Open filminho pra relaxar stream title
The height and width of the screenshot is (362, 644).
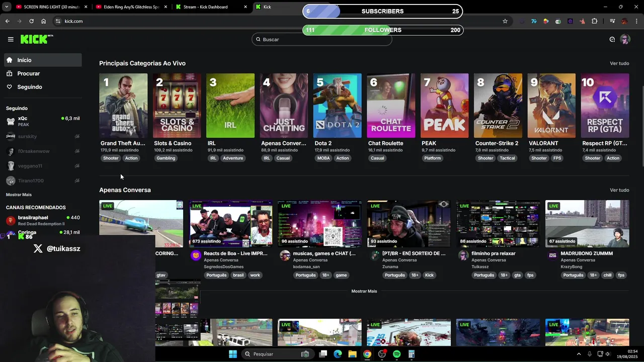click(493, 253)
